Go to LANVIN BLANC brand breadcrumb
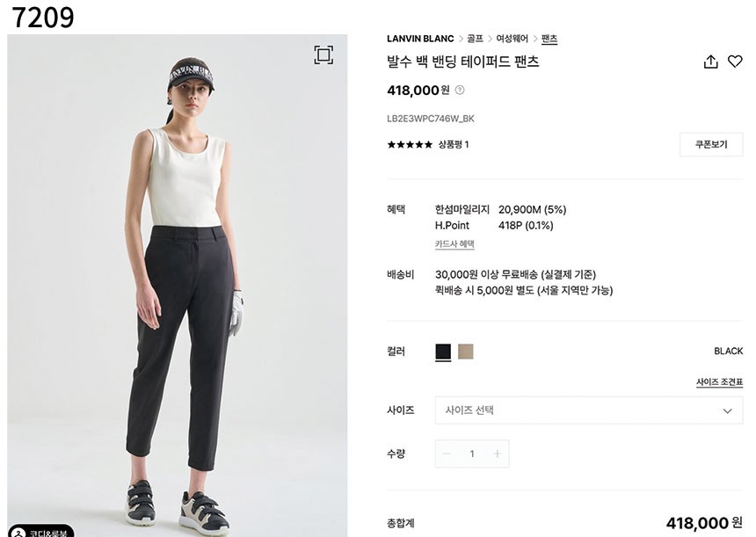Image resolution: width=756 pixels, height=537 pixels. 420,39
